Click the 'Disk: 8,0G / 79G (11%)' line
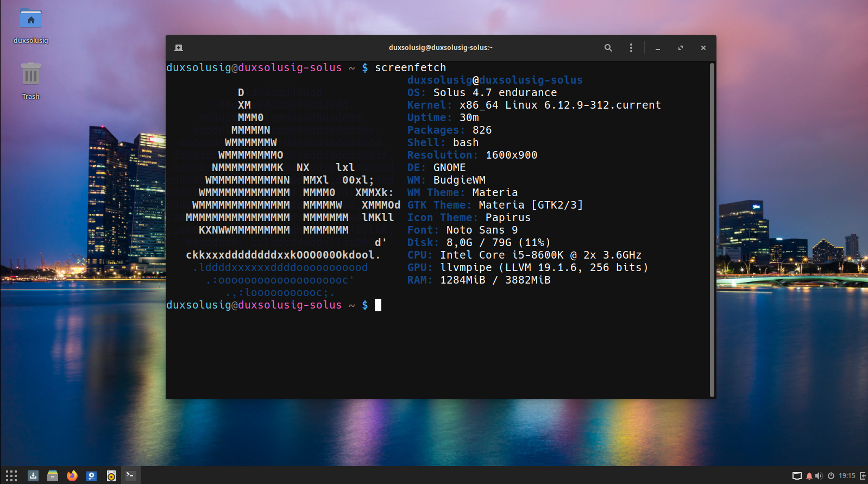 tap(479, 242)
